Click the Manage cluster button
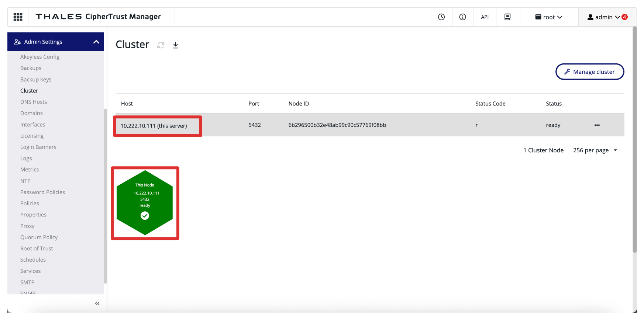Viewport: 644px width, 320px height. pos(589,72)
